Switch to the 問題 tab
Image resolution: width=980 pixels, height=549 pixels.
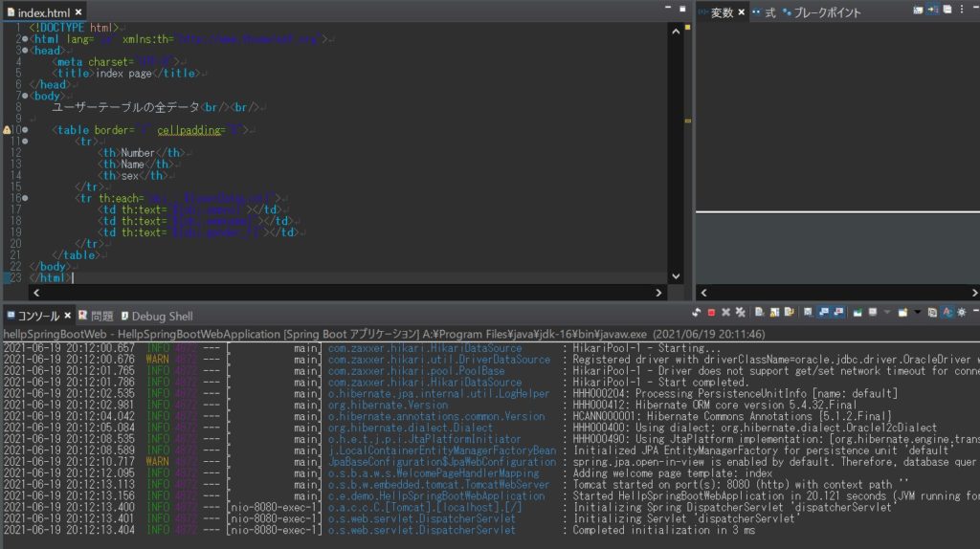(101, 316)
